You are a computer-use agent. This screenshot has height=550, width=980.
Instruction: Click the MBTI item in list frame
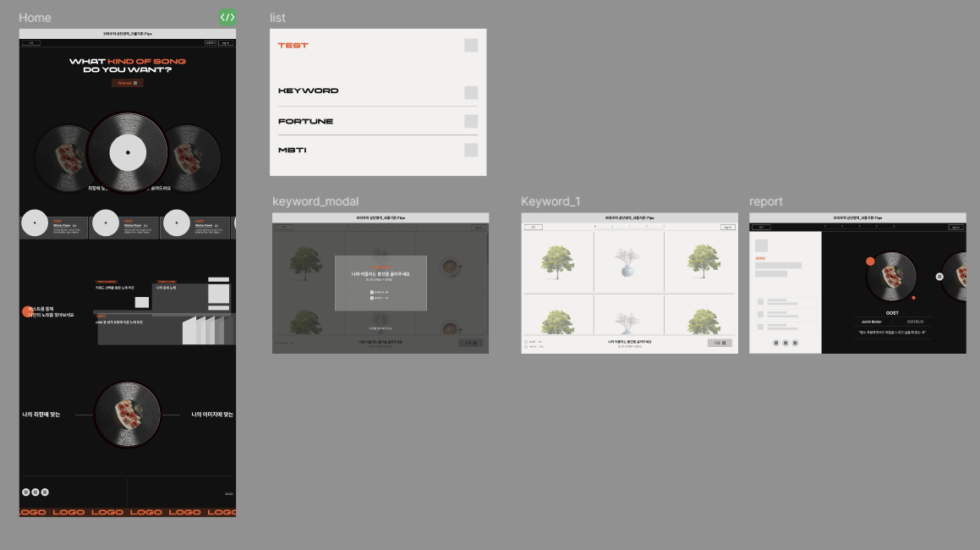pos(292,150)
